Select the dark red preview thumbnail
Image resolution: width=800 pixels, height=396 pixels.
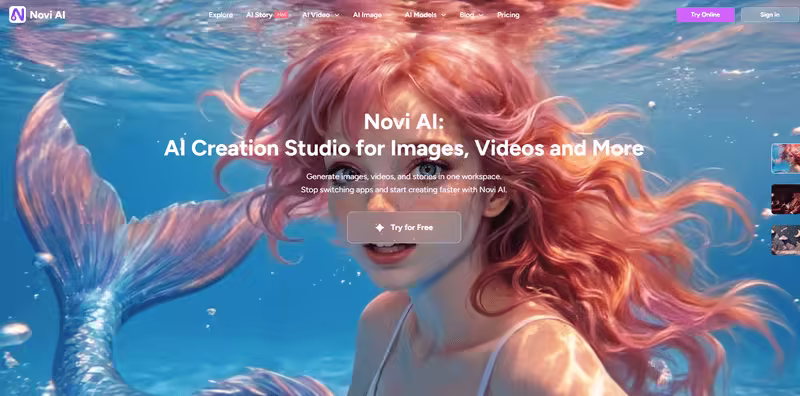(786, 199)
